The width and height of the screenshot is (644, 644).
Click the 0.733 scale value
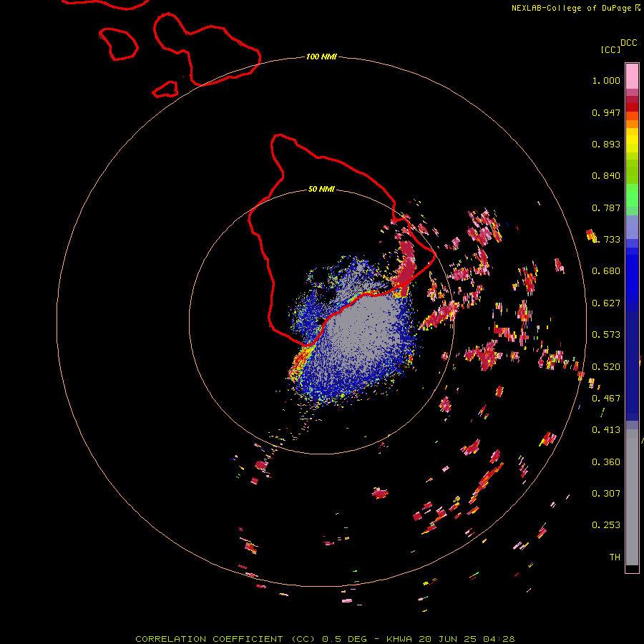click(x=609, y=240)
